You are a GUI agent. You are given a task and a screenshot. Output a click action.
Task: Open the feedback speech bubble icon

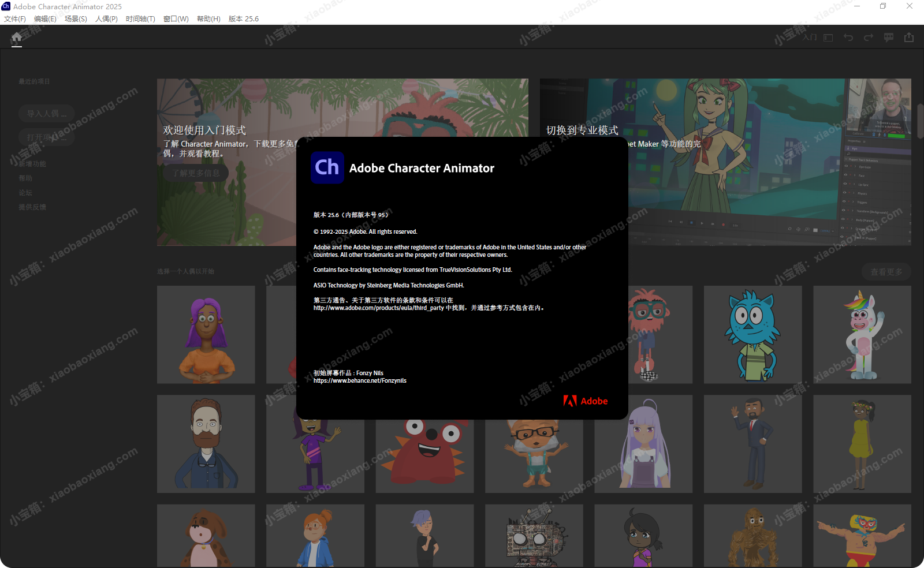889,38
